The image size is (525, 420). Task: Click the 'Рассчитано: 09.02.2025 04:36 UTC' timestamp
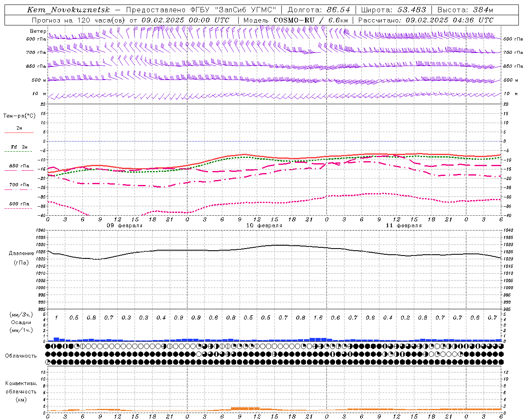(x=426, y=20)
